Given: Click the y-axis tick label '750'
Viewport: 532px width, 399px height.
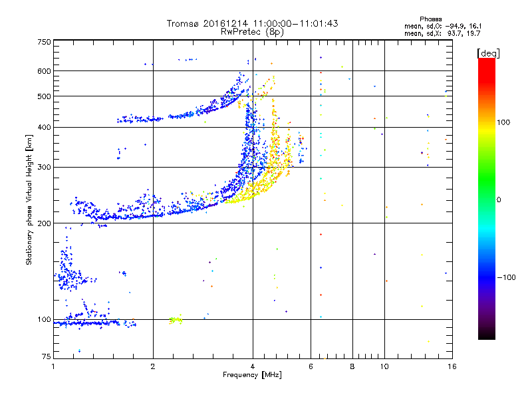Looking at the screenshot, I should pos(44,42).
